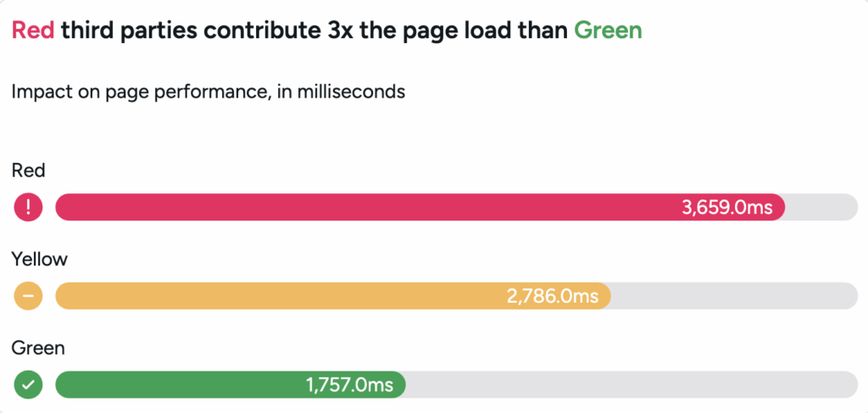868x413 pixels.
Task: Click the yellow minus circle icon
Action: [28, 296]
